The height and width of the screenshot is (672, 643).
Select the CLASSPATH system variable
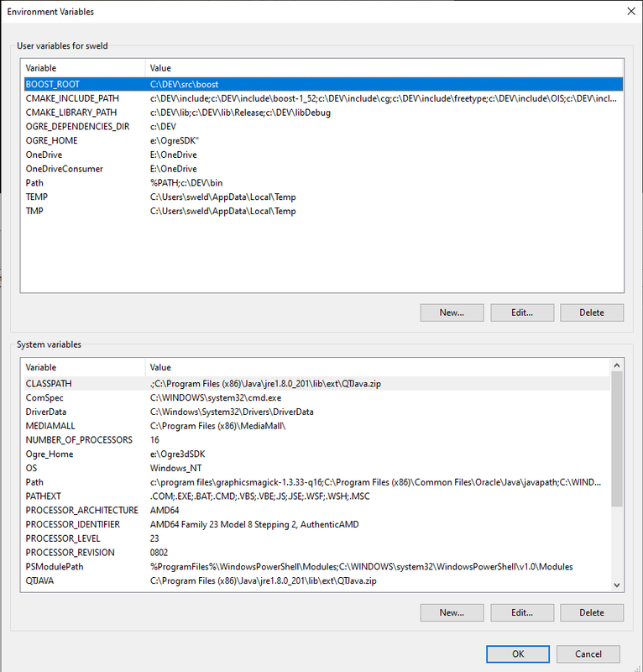(x=317, y=384)
